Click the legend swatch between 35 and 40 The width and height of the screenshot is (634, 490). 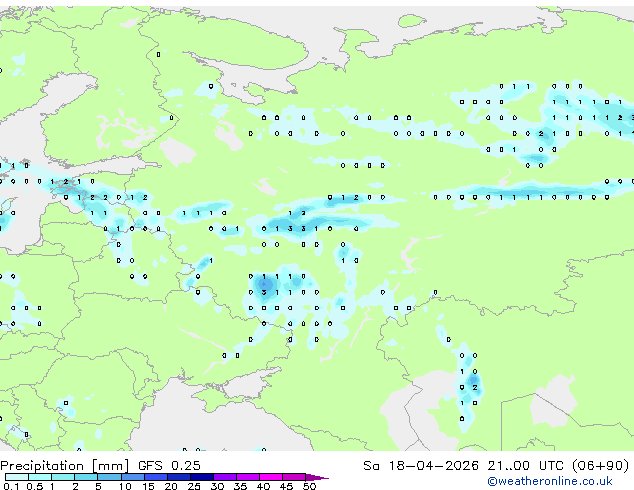[x=247, y=477]
